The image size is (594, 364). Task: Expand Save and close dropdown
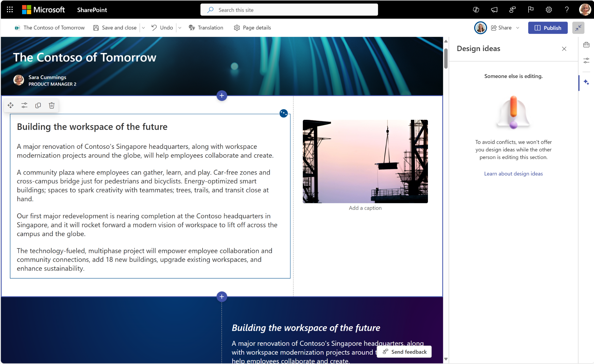[x=145, y=27]
